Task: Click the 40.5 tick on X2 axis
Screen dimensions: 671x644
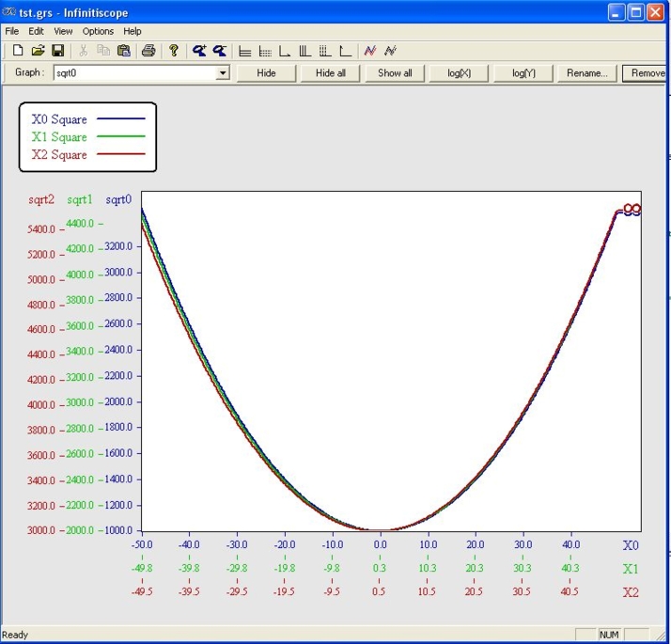Action: pos(570,591)
